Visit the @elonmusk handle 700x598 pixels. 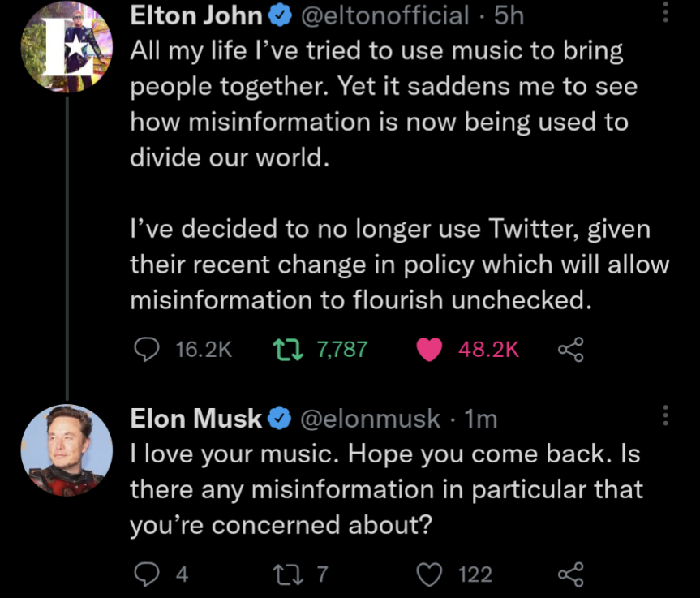370,419
